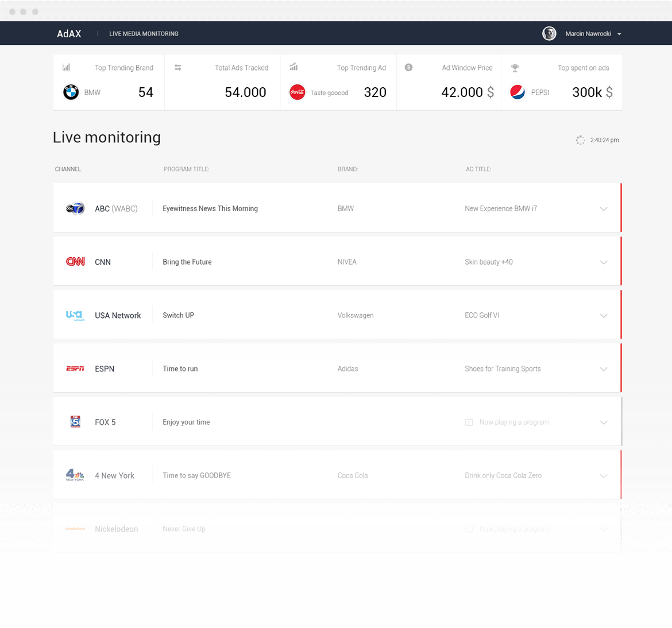672x628 pixels.
Task: Click ESPN channel name
Action: click(105, 369)
